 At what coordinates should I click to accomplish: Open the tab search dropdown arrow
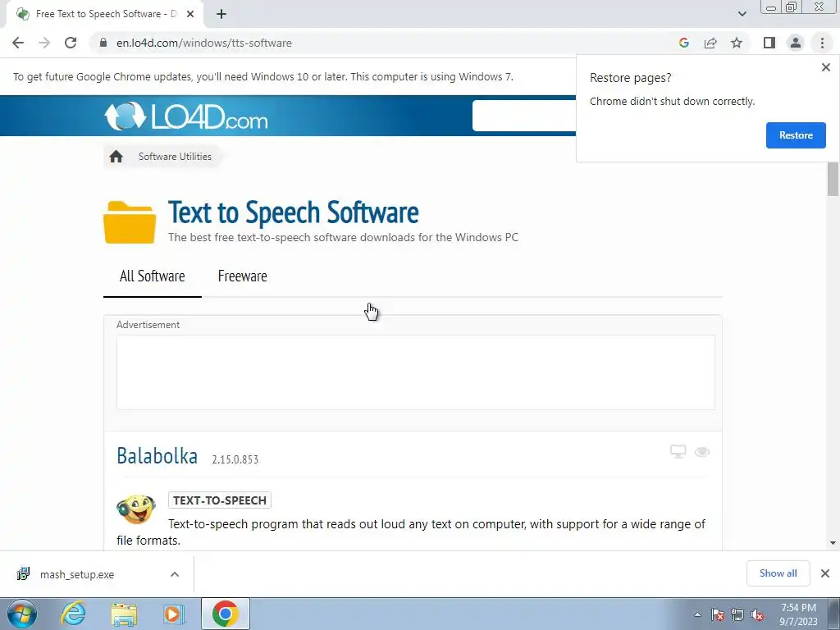click(x=742, y=14)
